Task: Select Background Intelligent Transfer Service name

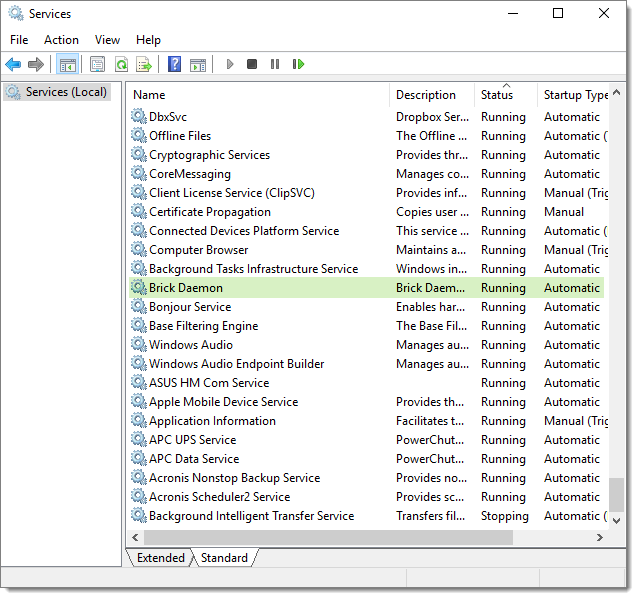Action: 251,516
